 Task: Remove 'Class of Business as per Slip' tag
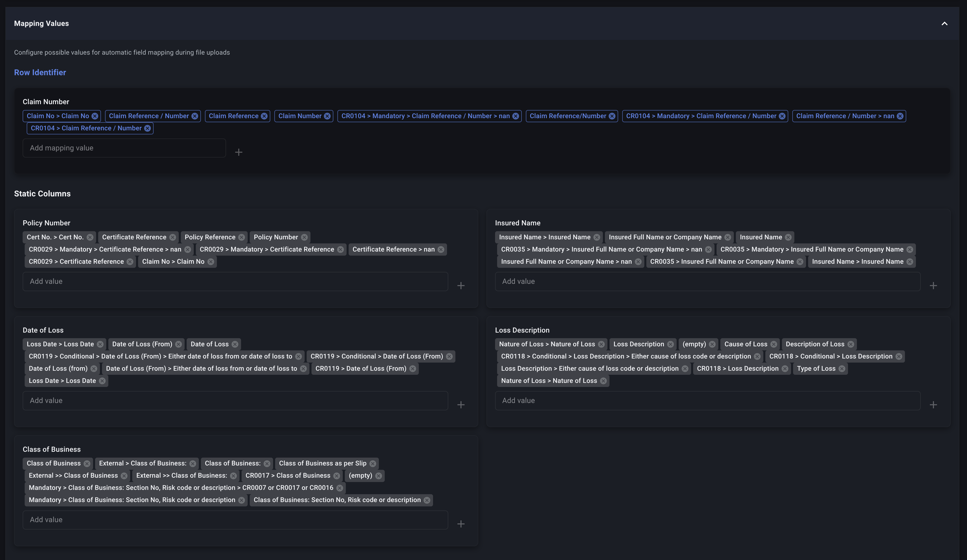pyautogui.click(x=373, y=464)
